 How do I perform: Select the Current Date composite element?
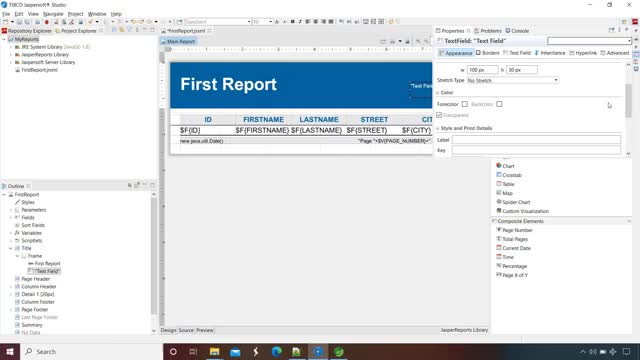[x=513, y=248]
